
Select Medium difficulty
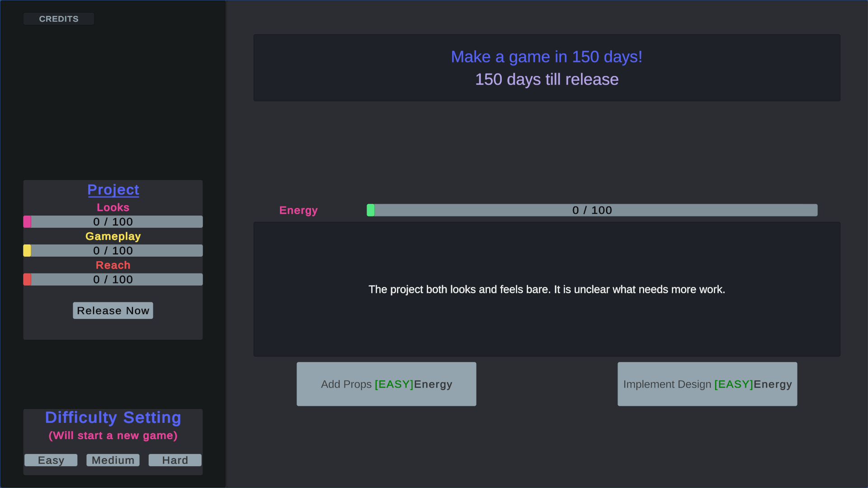pyautogui.click(x=113, y=460)
